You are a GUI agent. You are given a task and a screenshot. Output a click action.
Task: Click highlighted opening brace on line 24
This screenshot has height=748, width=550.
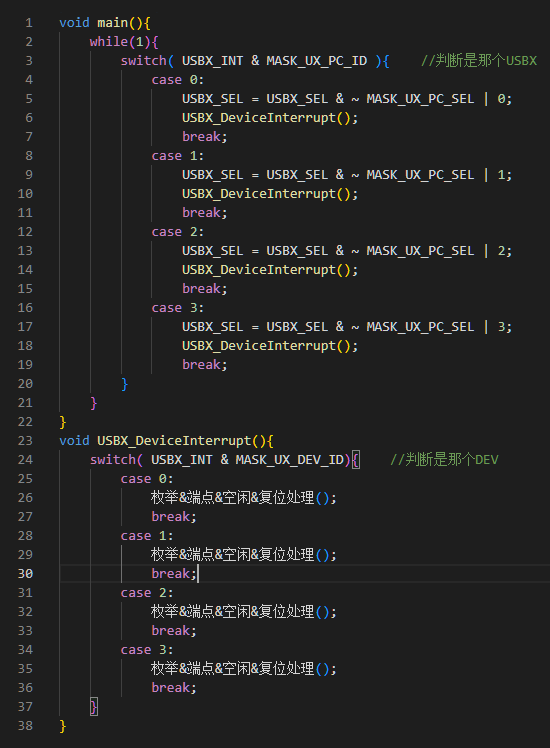355,460
